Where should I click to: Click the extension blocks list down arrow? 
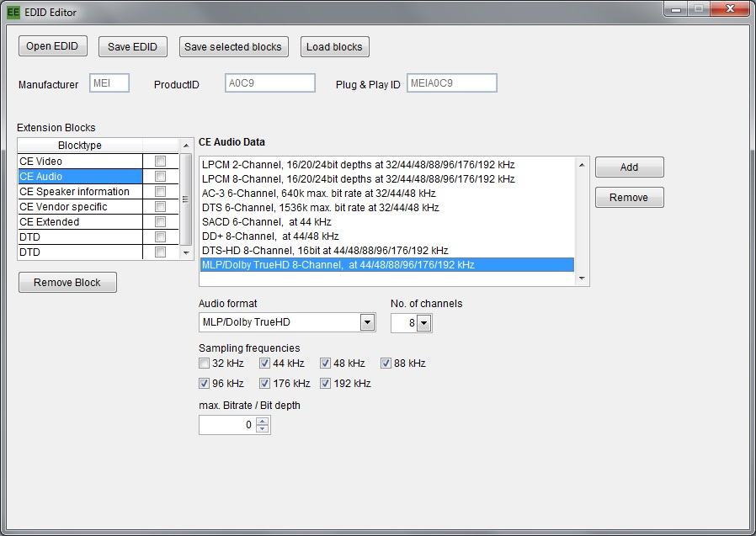(x=186, y=252)
